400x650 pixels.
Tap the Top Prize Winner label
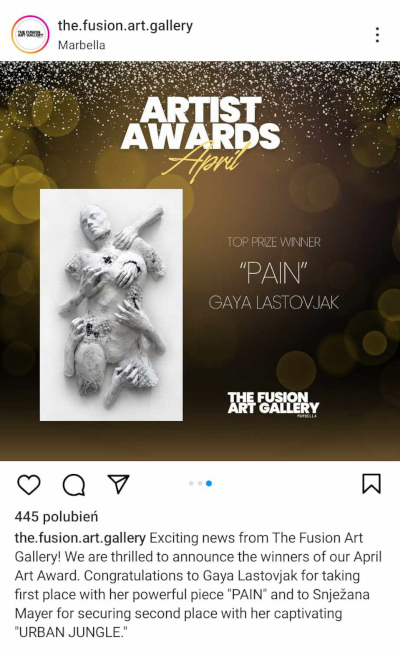(274, 242)
